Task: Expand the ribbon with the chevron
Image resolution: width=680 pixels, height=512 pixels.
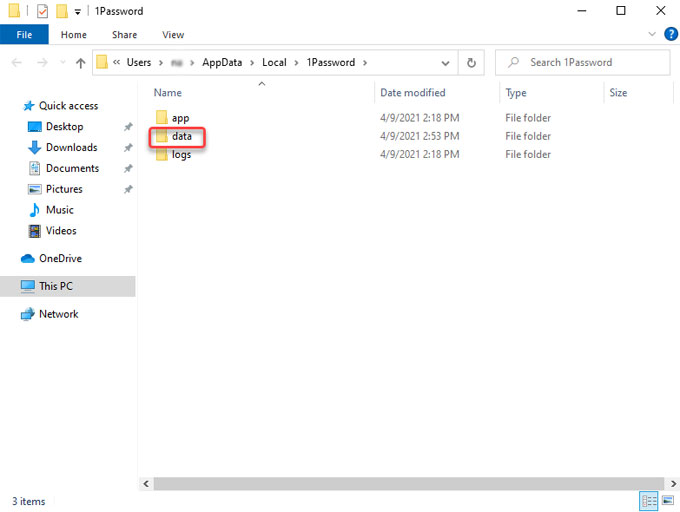Action: point(651,34)
